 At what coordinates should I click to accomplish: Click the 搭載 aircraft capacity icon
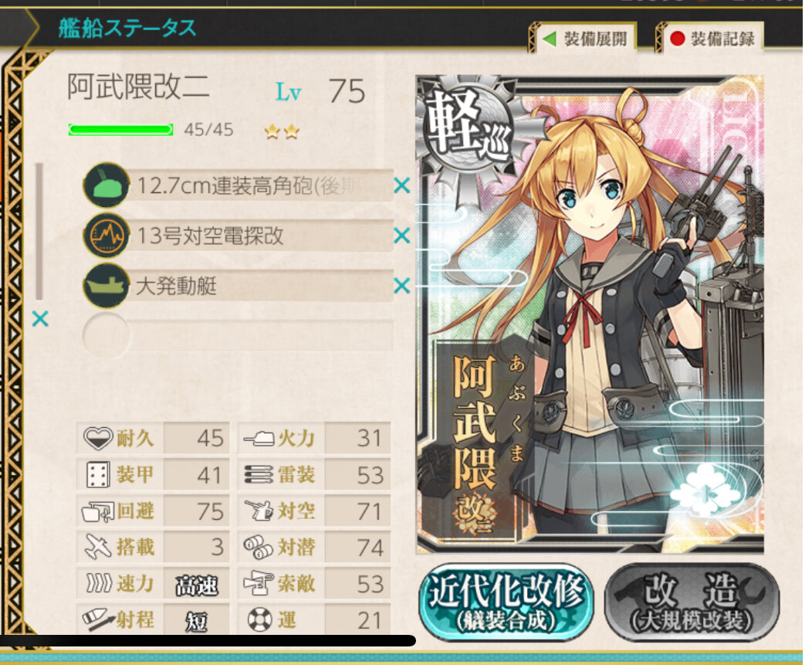[98, 547]
